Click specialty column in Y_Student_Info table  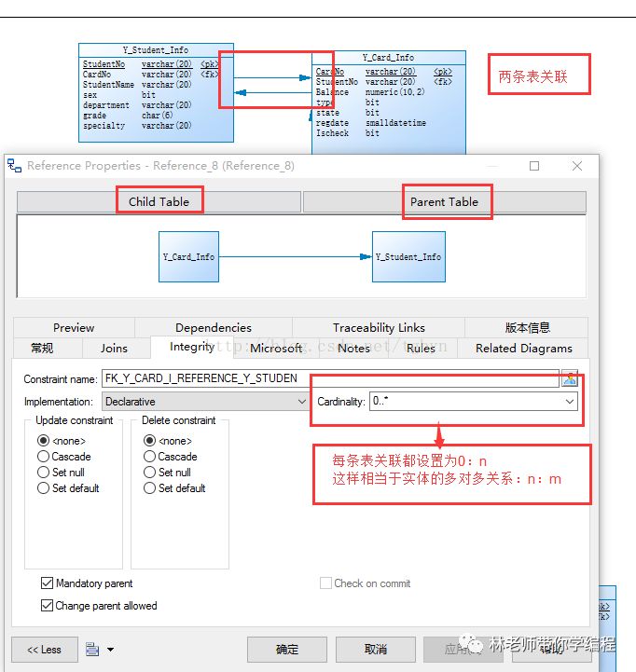[104, 126]
